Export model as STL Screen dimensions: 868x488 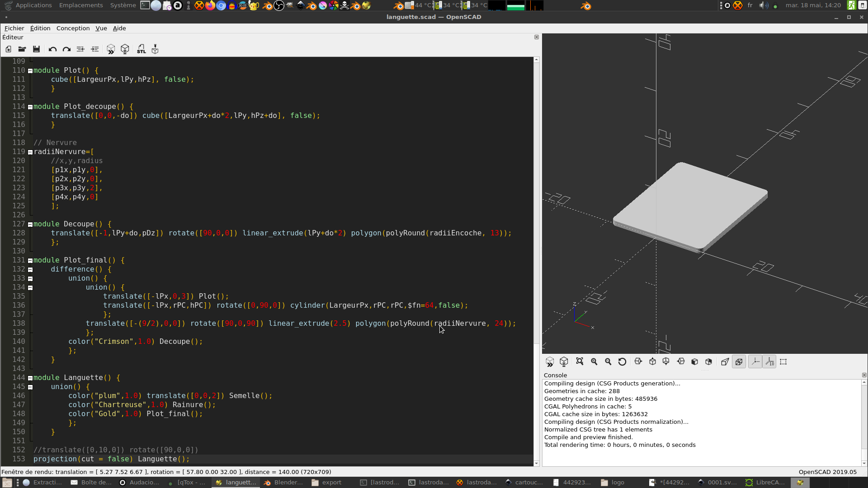click(x=142, y=49)
